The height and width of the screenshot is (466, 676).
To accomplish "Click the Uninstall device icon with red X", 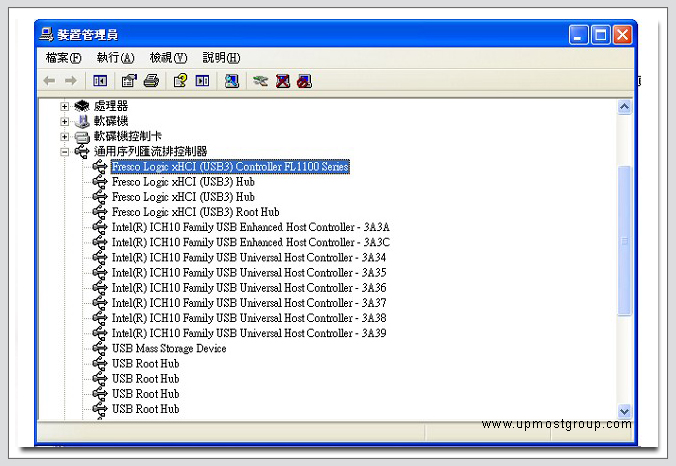I will (x=283, y=81).
